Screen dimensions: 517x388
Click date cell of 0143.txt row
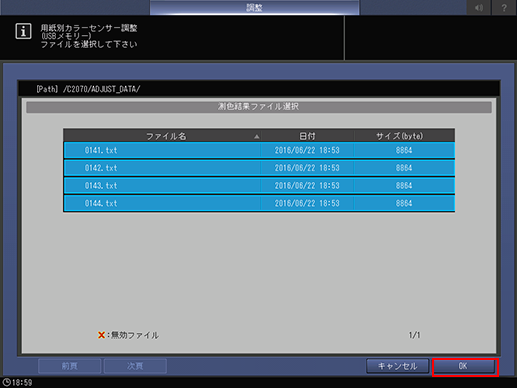tap(307, 186)
